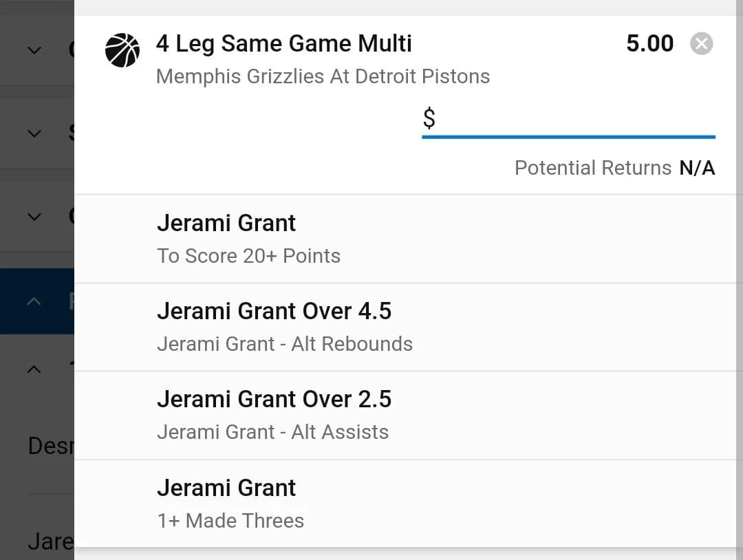Screen dimensions: 743x560
Task: Click the Potential Returns N/A label
Action: pyautogui.click(x=614, y=168)
